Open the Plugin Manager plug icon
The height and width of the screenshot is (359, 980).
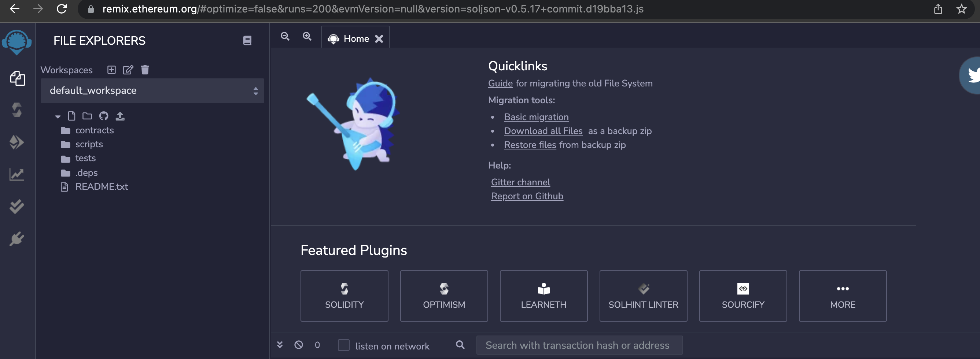[17, 239]
